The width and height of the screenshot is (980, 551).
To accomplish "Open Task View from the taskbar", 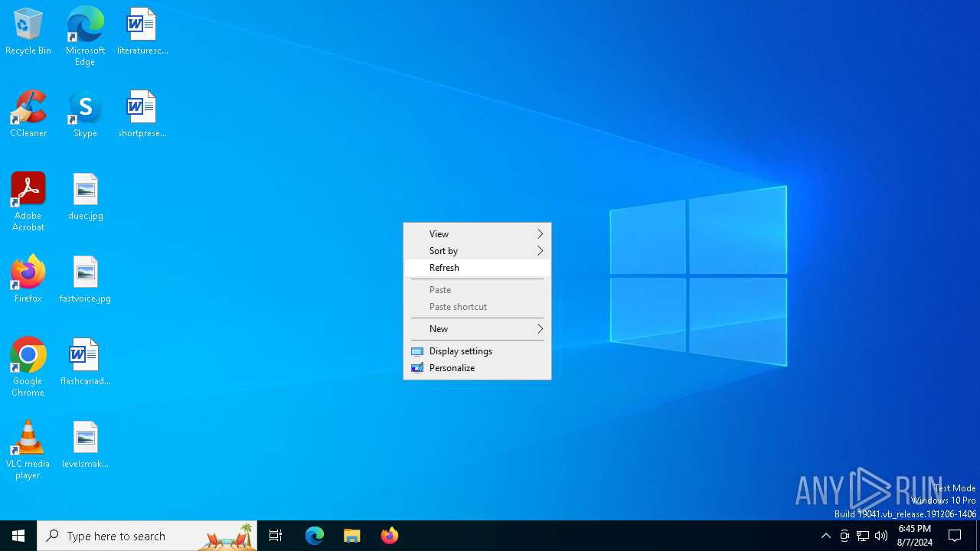I will (x=276, y=536).
